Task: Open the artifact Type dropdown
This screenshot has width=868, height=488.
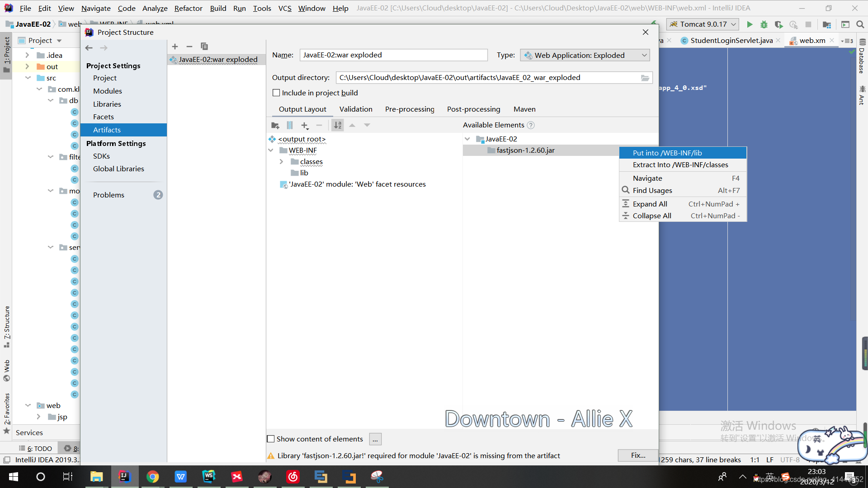Action: coord(585,55)
